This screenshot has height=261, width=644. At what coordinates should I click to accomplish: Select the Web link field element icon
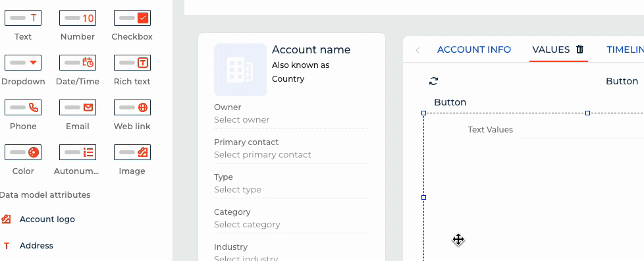pyautogui.click(x=132, y=107)
